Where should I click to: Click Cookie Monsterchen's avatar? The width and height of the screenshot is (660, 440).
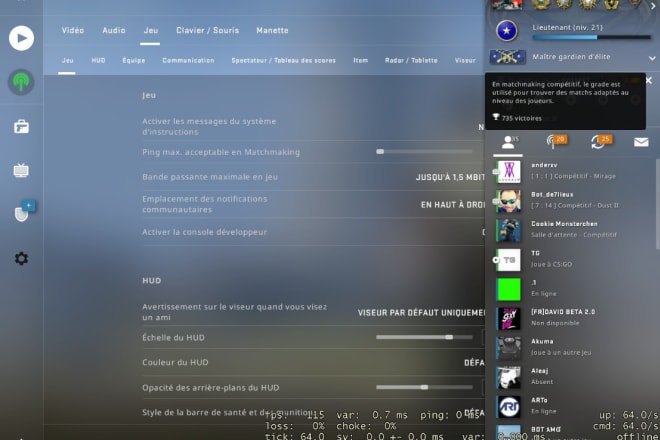click(508, 230)
